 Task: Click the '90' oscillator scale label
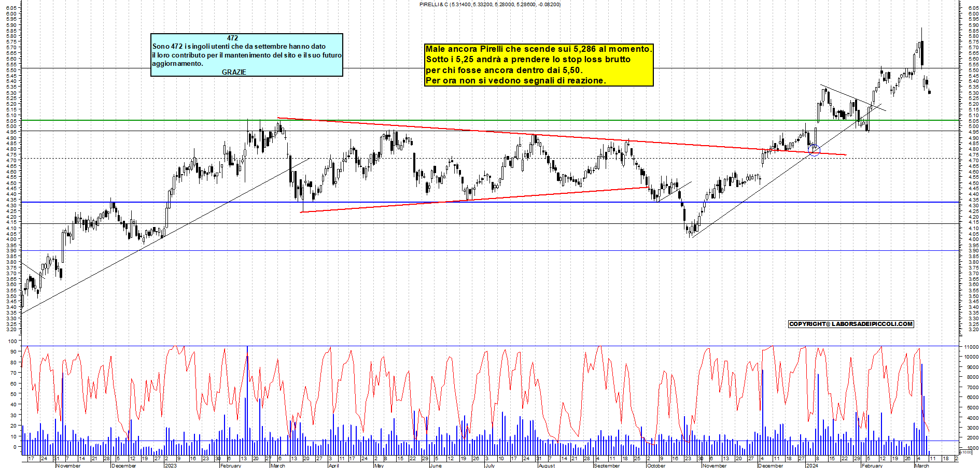[13, 352]
